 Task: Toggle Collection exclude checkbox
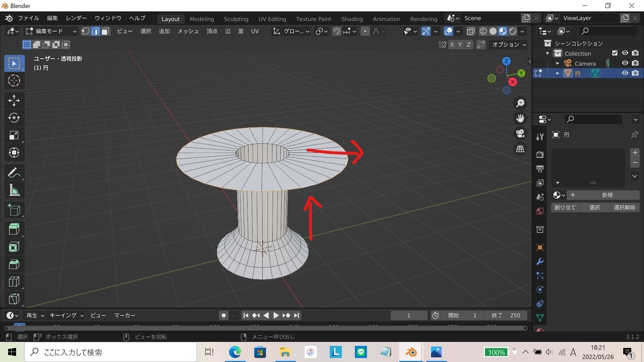click(x=615, y=53)
